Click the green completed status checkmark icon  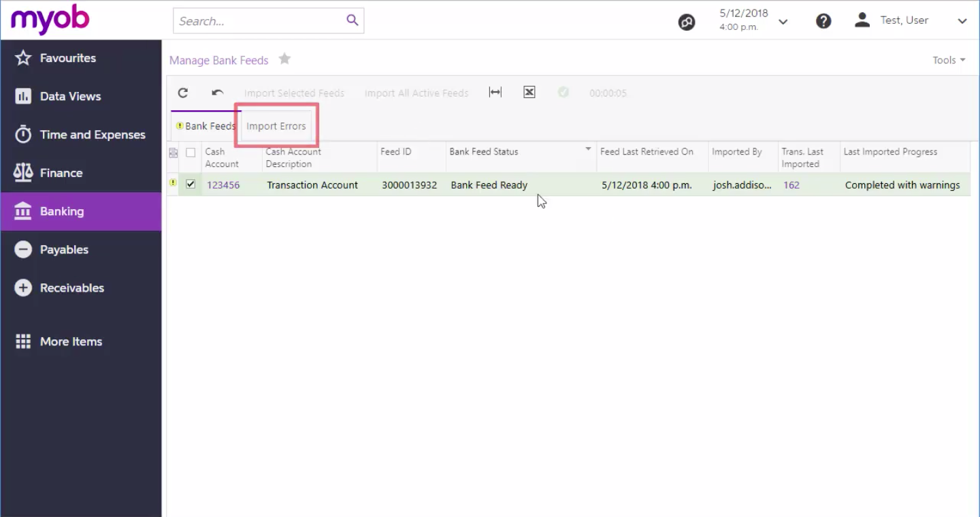[x=563, y=92]
